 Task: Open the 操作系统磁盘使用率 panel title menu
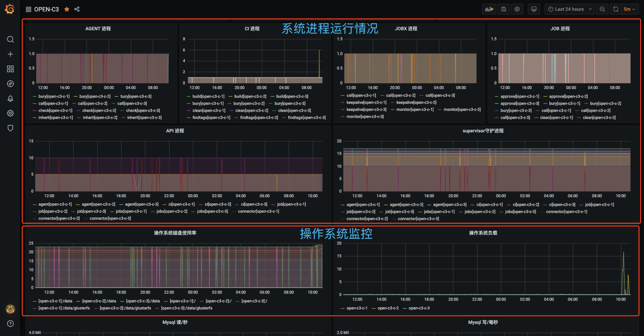point(175,233)
